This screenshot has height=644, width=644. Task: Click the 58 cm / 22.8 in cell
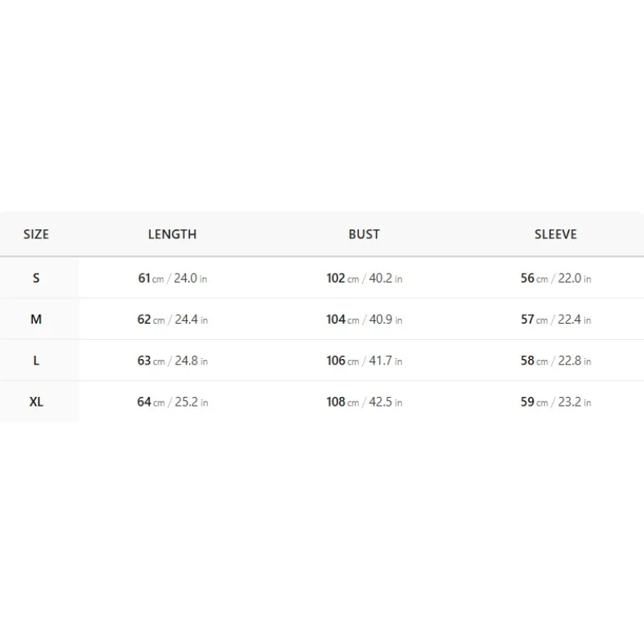point(555,361)
